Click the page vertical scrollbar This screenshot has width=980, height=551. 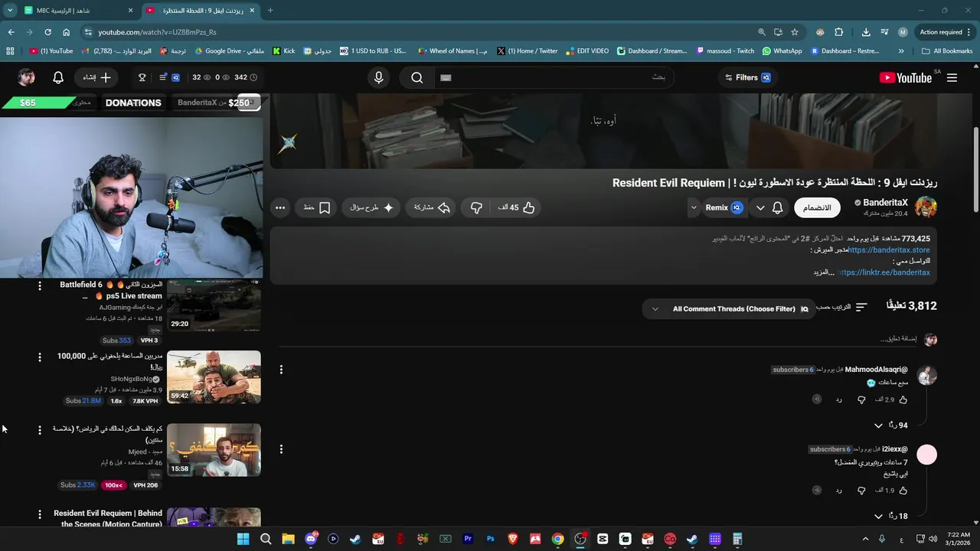[x=975, y=170]
